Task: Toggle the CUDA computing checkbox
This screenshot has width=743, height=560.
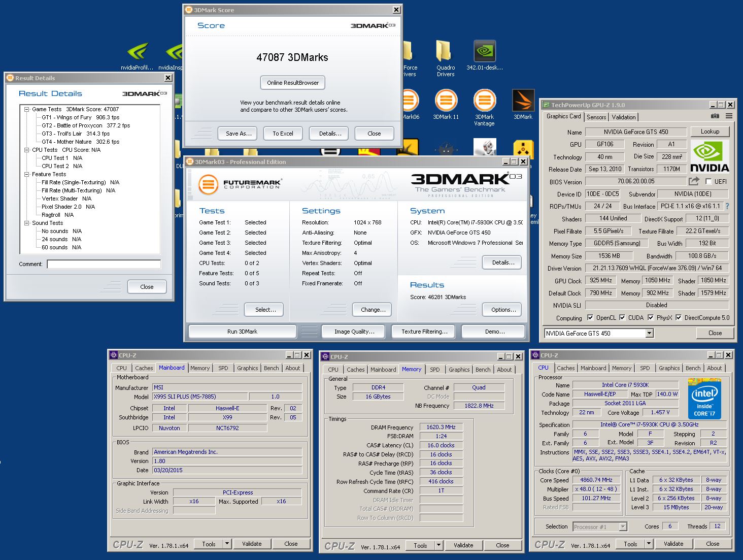Action: [622, 318]
